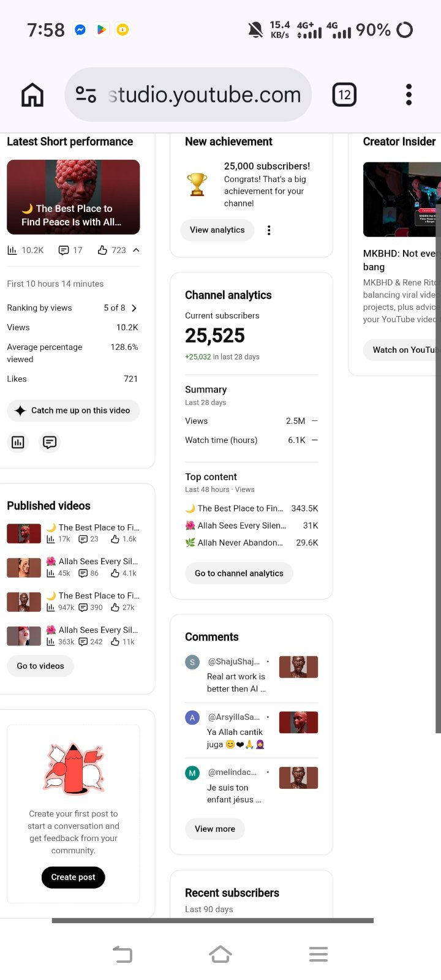The height and width of the screenshot is (980, 441).
Task: Tap the browser home icon
Action: 32,95
